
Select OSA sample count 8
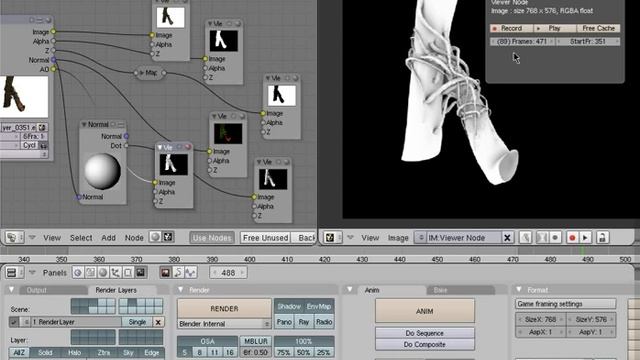pyautogui.click(x=200, y=352)
